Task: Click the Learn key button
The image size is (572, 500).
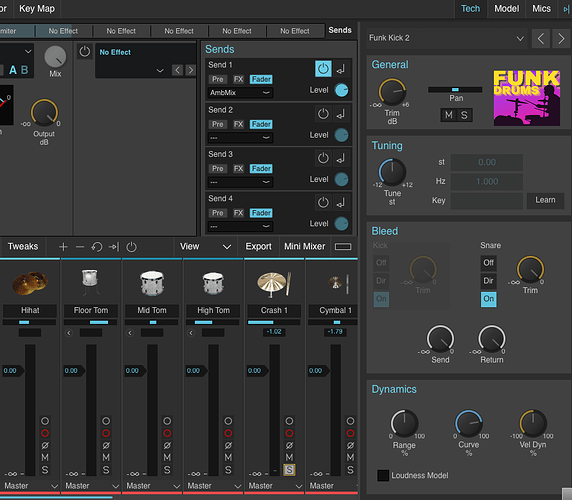Action: tap(545, 200)
